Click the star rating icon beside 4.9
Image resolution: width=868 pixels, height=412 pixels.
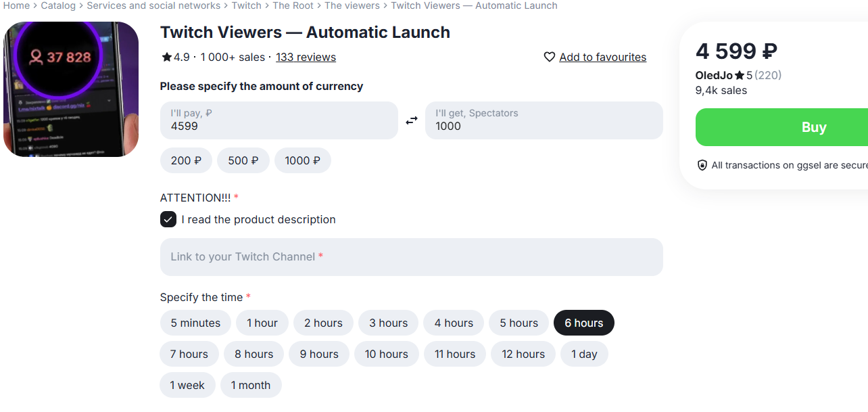point(166,58)
